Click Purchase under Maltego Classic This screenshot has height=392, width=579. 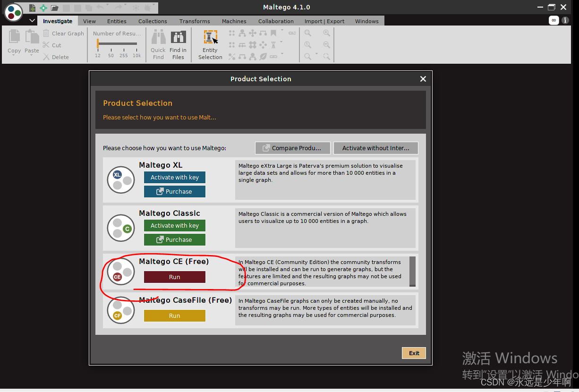(x=175, y=240)
